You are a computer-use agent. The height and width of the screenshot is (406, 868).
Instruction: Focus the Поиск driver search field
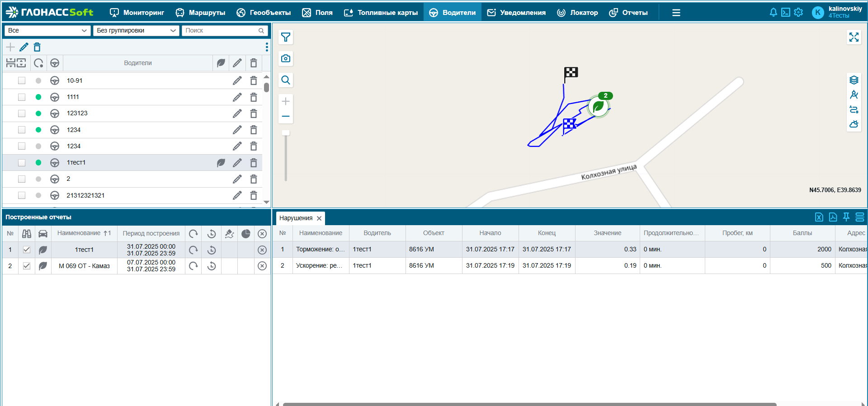(x=225, y=30)
